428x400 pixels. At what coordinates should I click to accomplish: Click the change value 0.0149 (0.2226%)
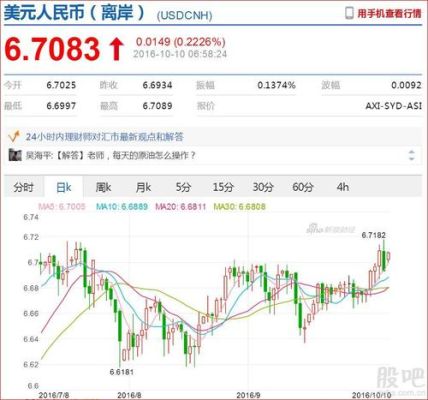[x=181, y=42]
